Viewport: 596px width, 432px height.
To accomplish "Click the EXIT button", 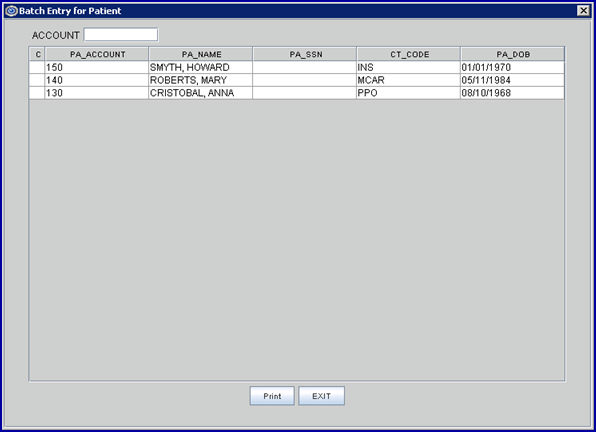I will pyautogui.click(x=321, y=396).
